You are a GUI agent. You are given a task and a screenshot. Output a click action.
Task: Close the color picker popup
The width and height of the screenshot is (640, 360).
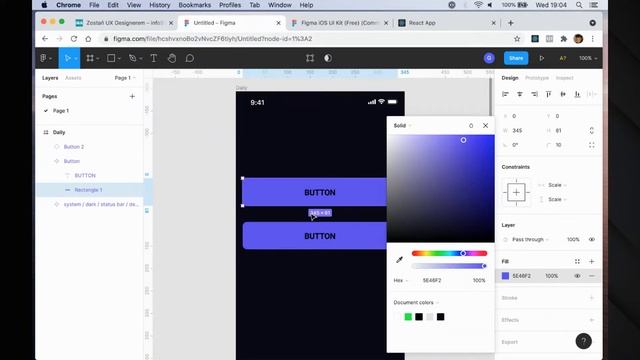click(x=485, y=126)
